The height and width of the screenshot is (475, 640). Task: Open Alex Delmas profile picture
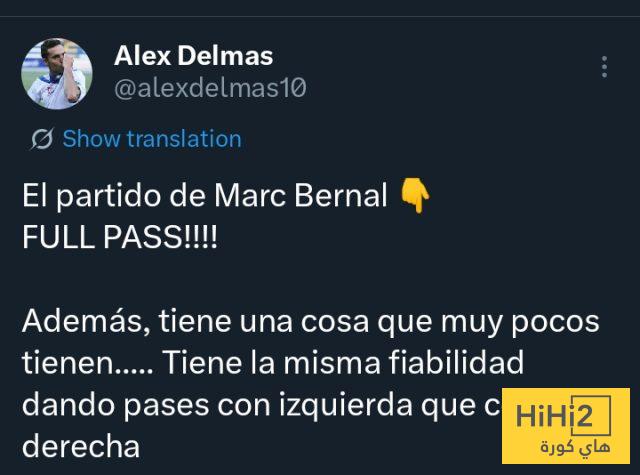click(57, 74)
